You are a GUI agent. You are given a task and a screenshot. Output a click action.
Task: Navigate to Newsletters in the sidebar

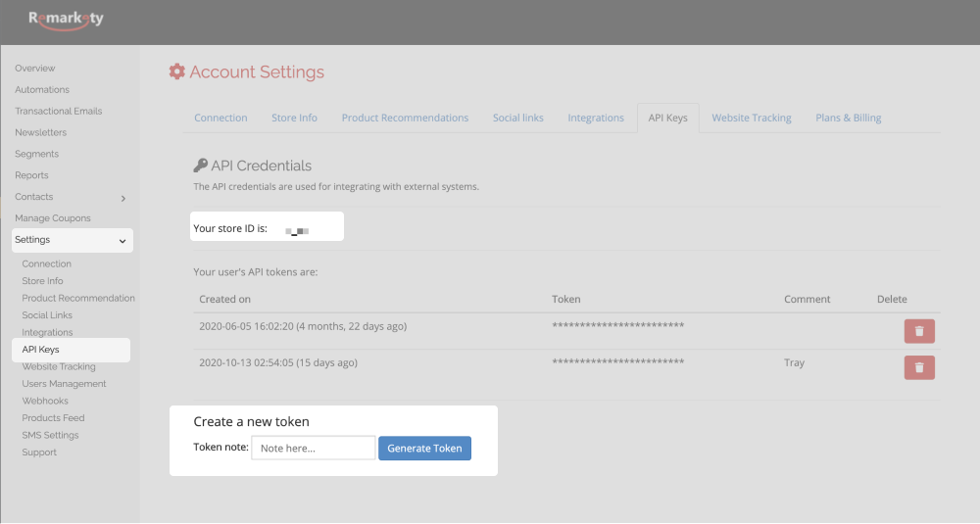[x=40, y=132]
